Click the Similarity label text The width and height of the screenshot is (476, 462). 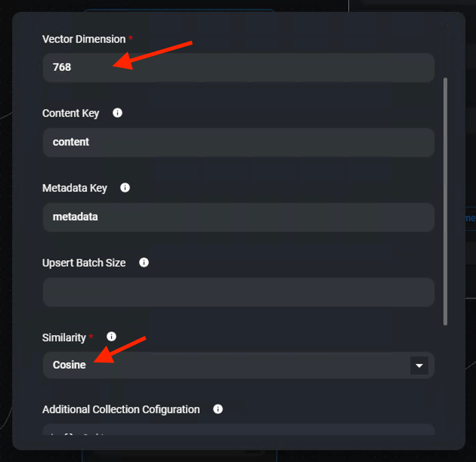64,338
